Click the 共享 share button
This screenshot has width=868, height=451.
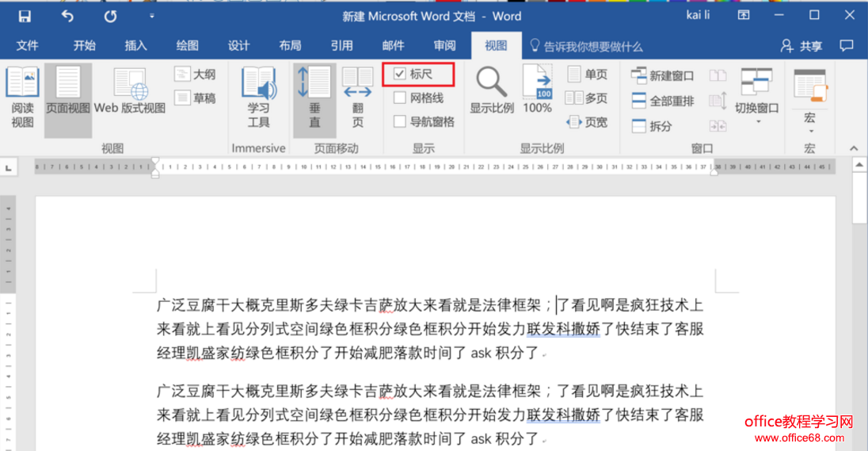point(801,46)
